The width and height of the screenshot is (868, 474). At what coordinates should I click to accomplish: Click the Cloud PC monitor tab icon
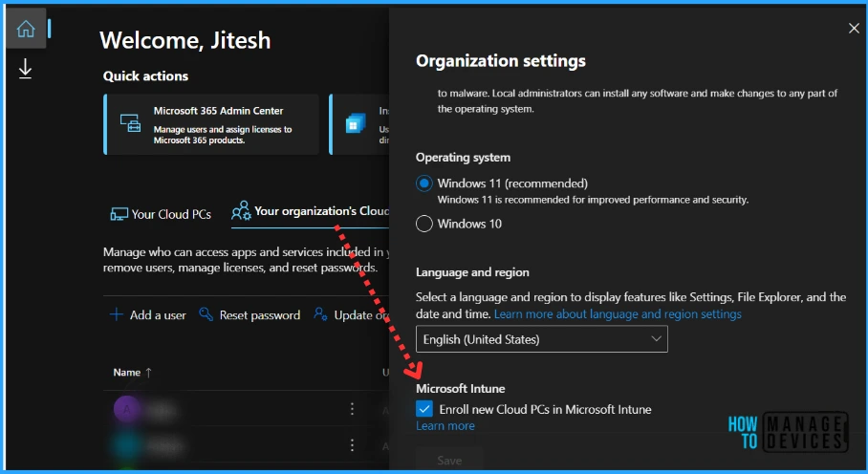click(119, 215)
